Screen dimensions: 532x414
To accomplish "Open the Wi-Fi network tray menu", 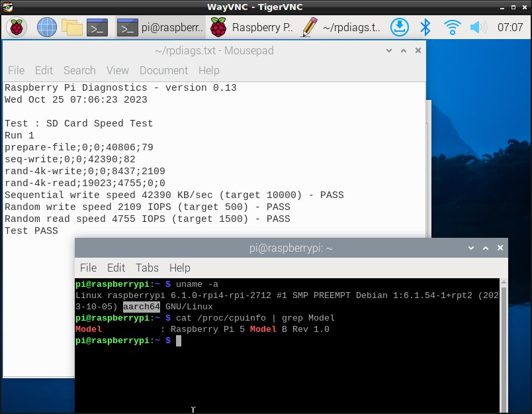I will (453, 27).
